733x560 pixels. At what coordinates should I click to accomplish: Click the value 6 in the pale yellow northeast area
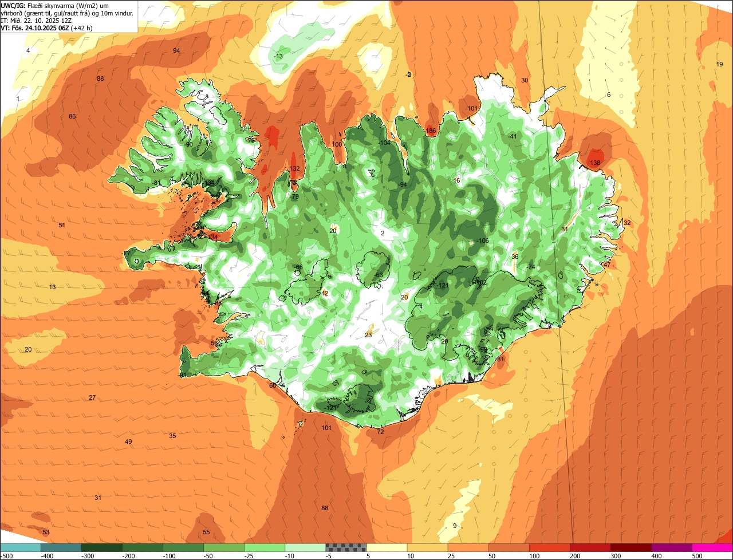pyautogui.click(x=609, y=94)
